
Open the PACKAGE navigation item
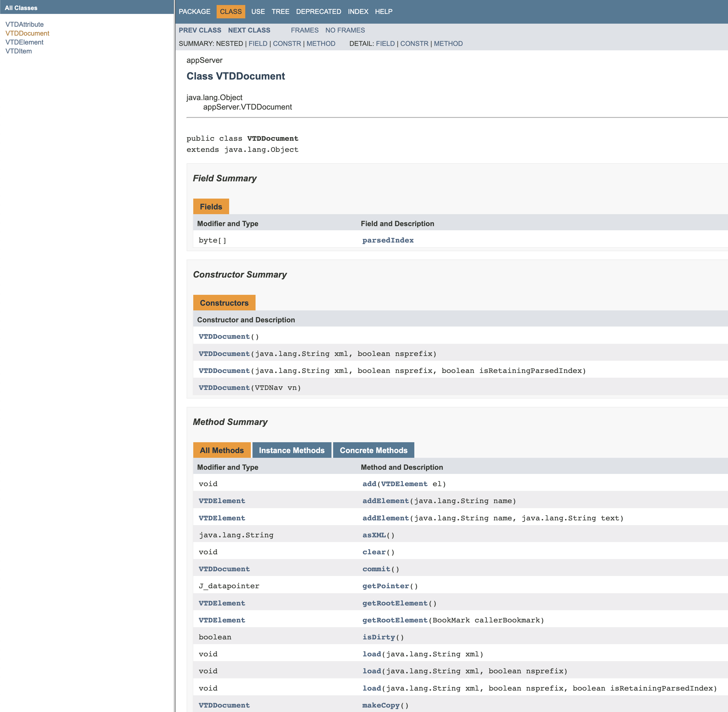[x=194, y=12]
